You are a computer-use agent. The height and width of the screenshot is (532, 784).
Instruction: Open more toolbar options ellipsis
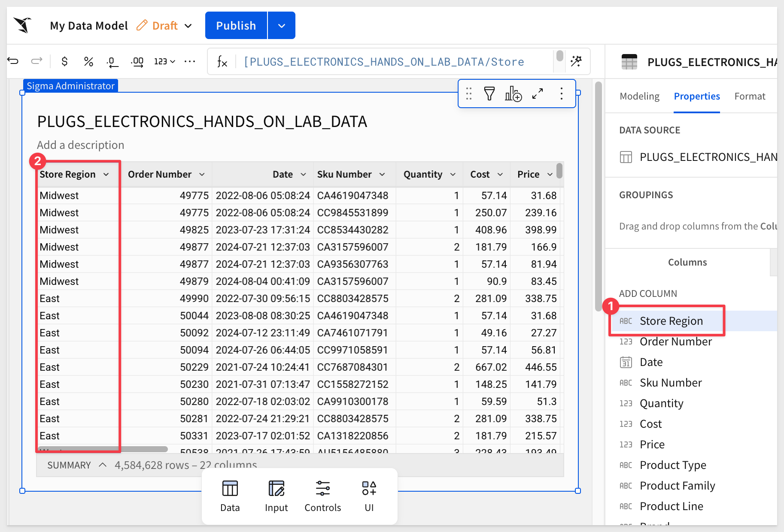190,61
